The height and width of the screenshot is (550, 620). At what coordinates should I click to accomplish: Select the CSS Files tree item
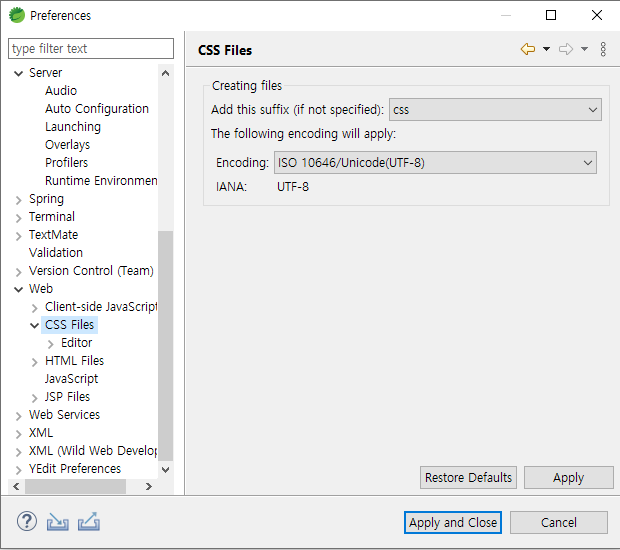tap(70, 325)
